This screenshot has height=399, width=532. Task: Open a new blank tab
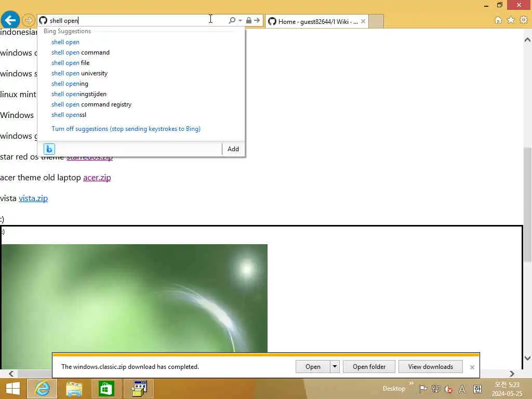click(376, 21)
